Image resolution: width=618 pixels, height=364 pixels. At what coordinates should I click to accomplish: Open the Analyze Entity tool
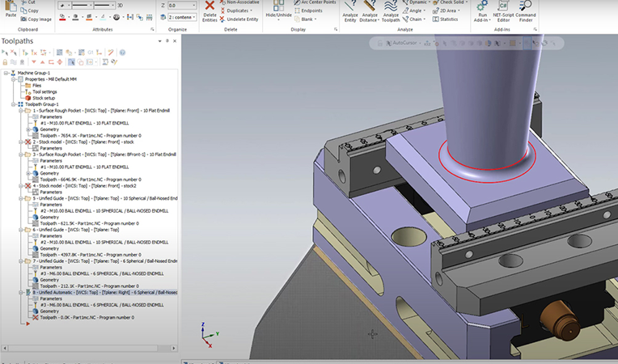pos(350,6)
